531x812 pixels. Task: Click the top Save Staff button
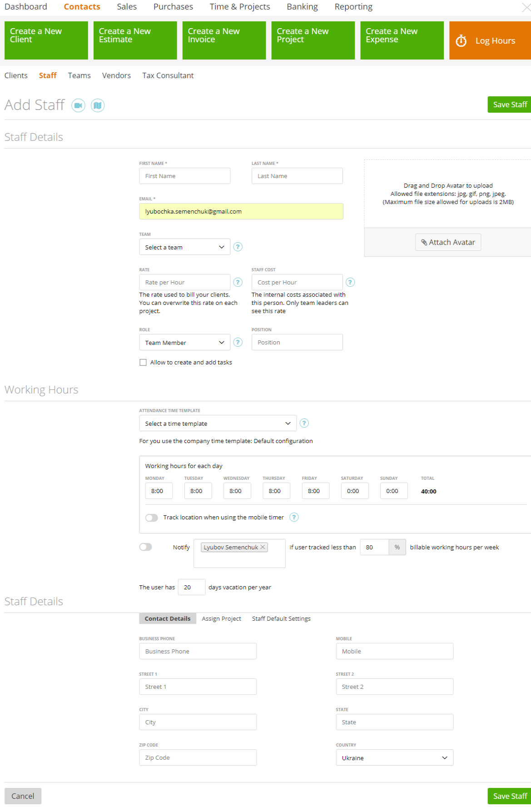click(x=509, y=105)
